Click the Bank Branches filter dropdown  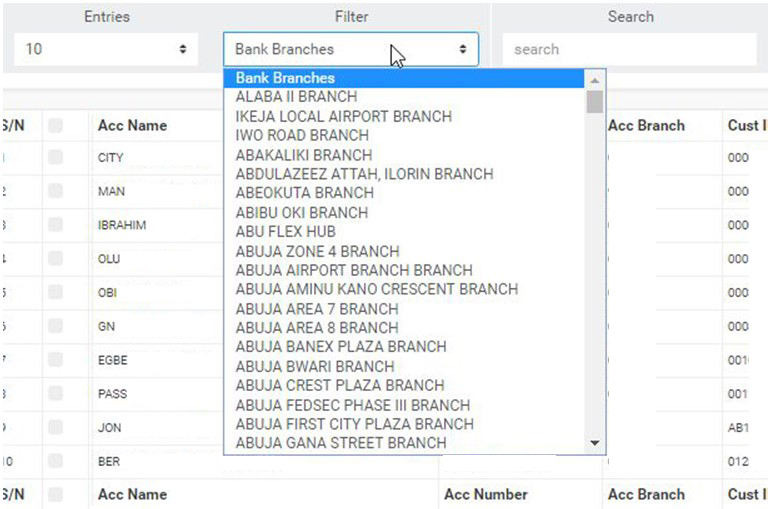point(350,49)
